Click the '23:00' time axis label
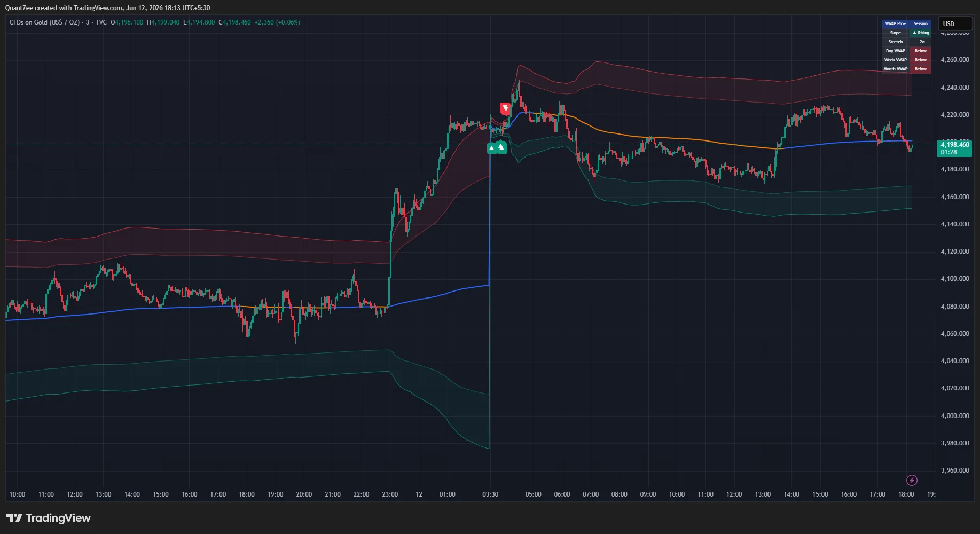Image resolution: width=980 pixels, height=534 pixels. click(390, 494)
